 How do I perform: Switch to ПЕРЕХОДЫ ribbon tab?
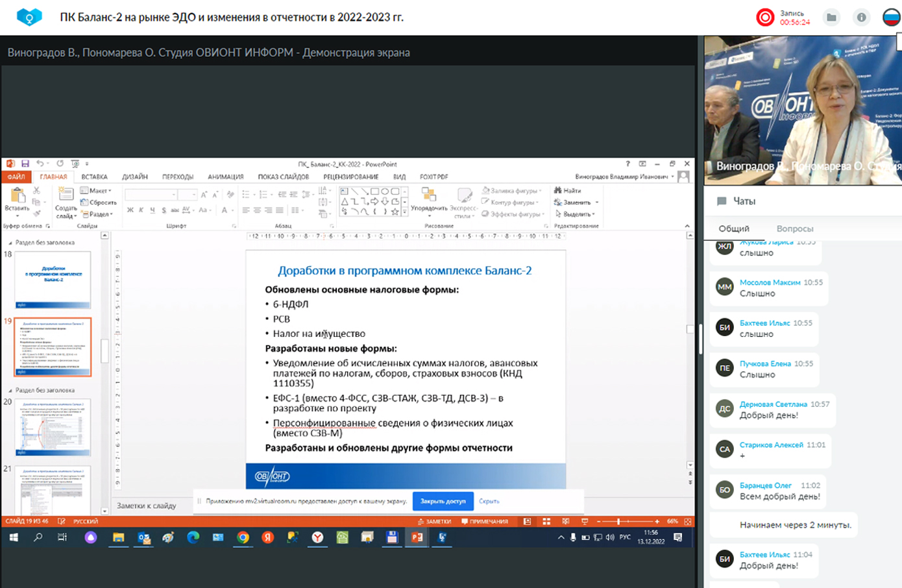178,177
